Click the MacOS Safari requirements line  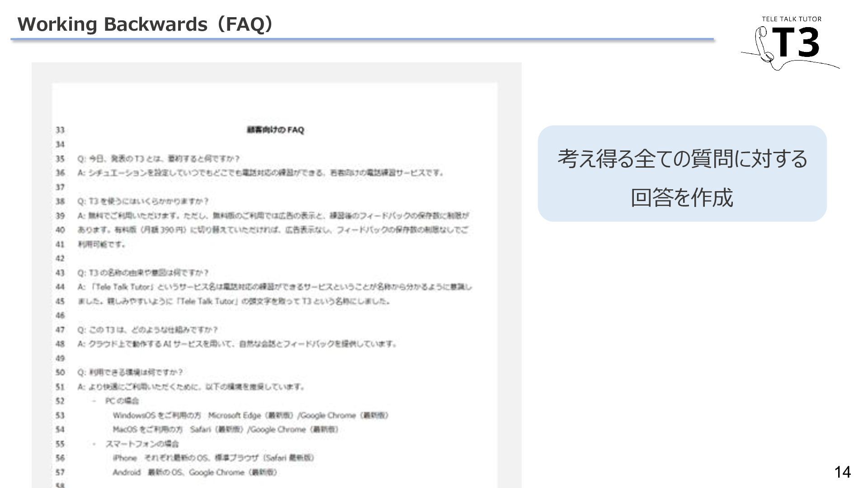(x=225, y=429)
